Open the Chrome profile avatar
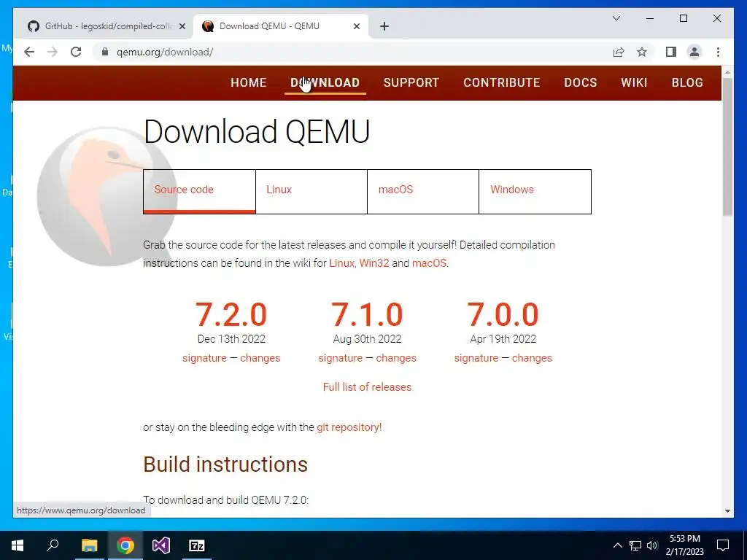The height and width of the screenshot is (560, 747). (694, 52)
